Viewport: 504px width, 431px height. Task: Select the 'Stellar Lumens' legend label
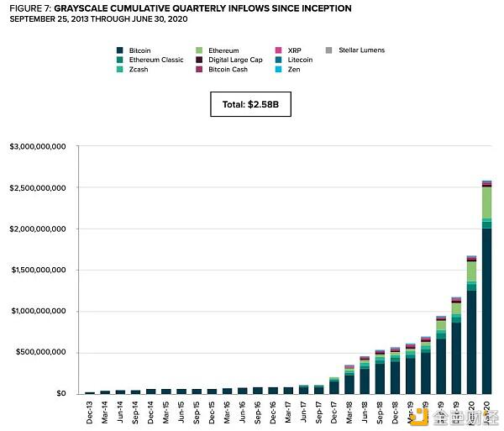361,50
